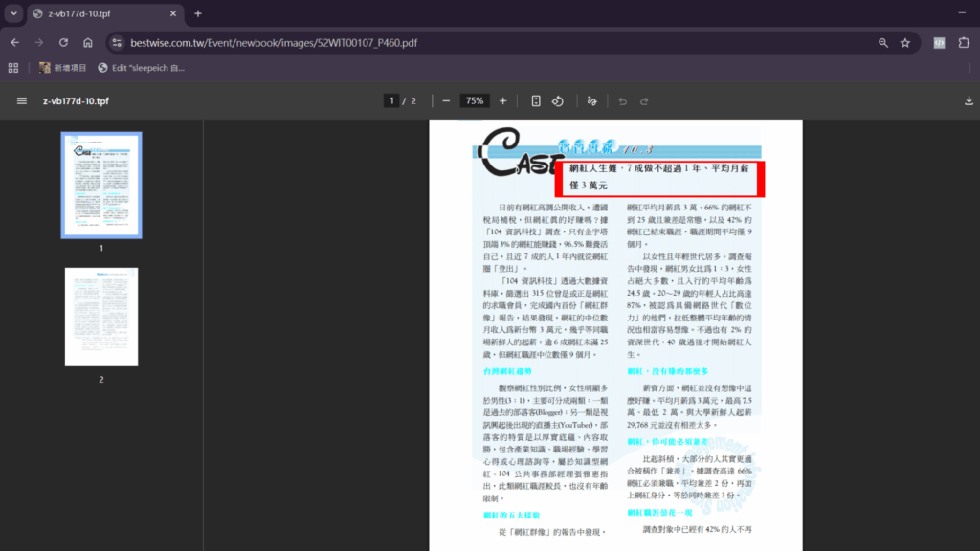Open the browser extensions puzzle icon
980x551 pixels.
pos(963,43)
